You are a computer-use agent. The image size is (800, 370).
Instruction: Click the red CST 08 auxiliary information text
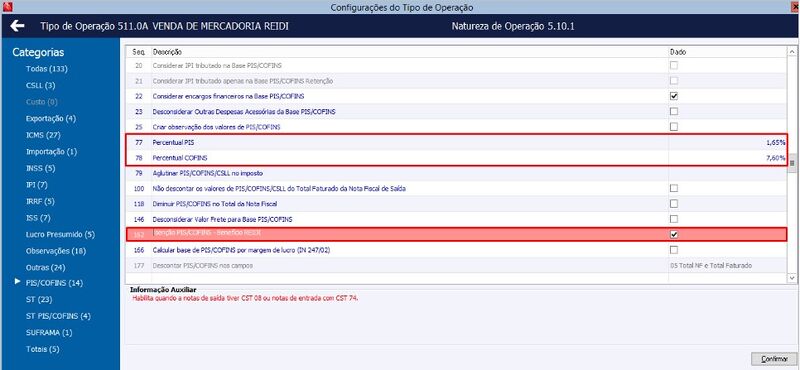pos(245,298)
